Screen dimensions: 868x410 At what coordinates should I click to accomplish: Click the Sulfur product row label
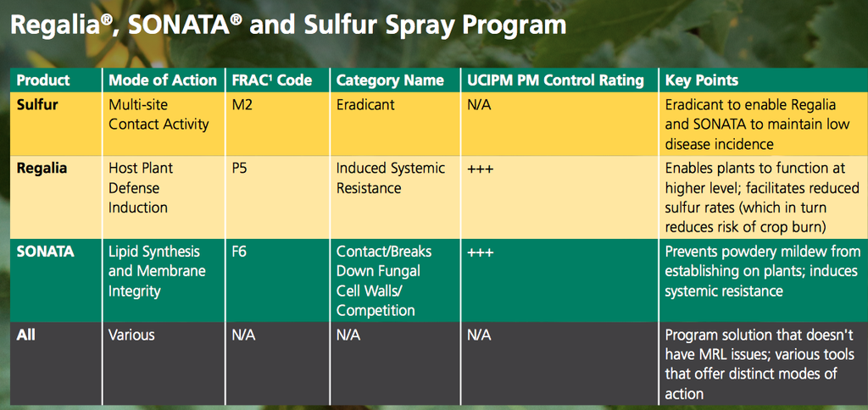click(37, 104)
